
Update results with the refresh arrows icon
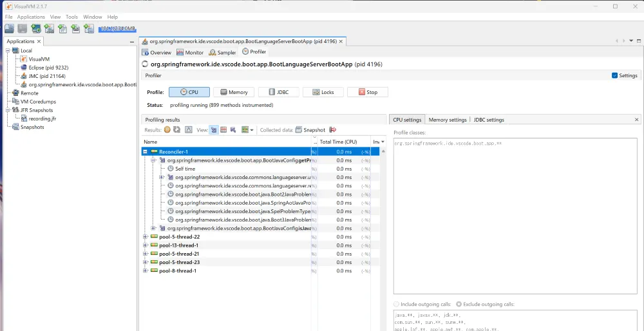[x=177, y=130]
